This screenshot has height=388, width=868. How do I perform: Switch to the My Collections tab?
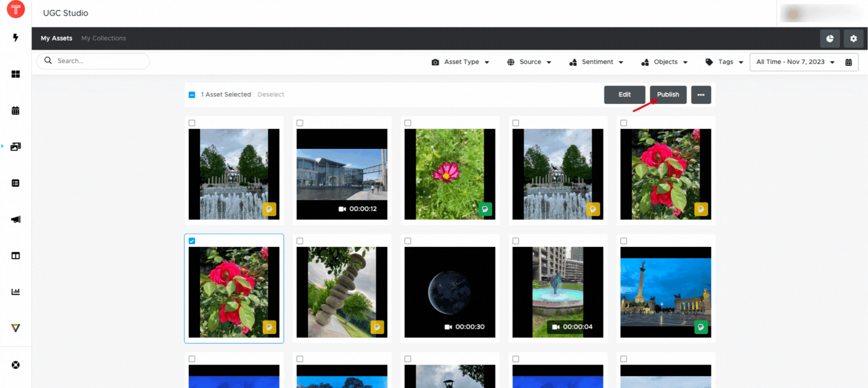[104, 38]
